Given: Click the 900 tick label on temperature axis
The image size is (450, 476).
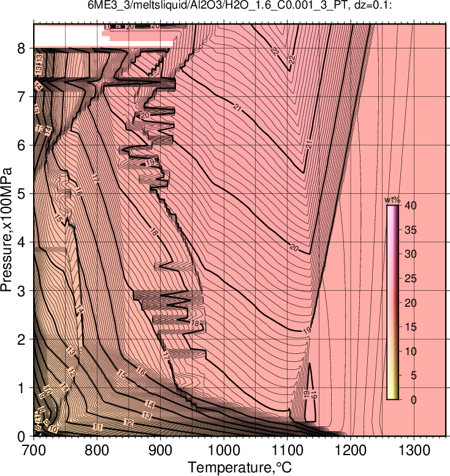Looking at the screenshot, I should point(160,450).
